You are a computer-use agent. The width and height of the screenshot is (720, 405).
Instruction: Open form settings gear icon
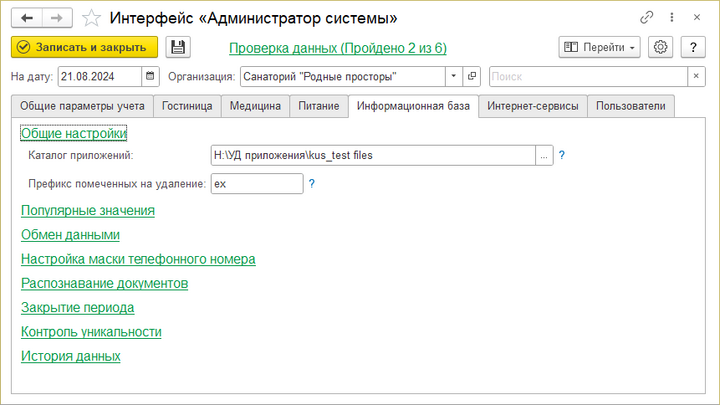point(660,47)
